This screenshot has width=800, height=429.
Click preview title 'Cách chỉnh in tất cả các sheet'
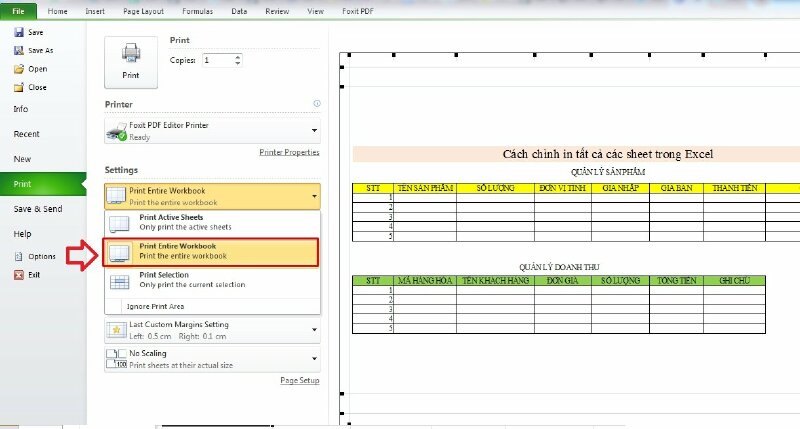pyautogui.click(x=608, y=154)
